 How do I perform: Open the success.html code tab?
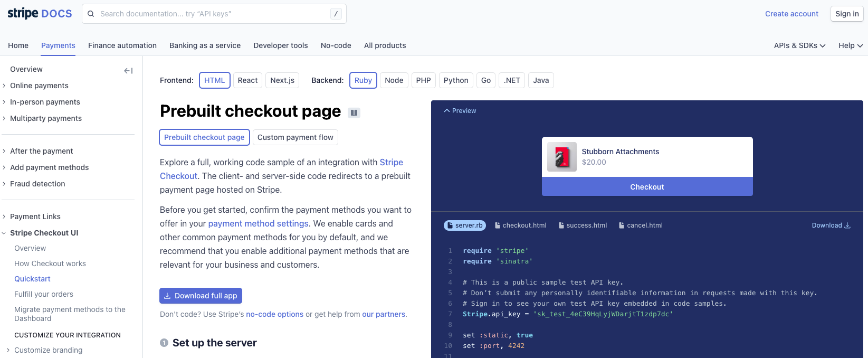pos(583,225)
